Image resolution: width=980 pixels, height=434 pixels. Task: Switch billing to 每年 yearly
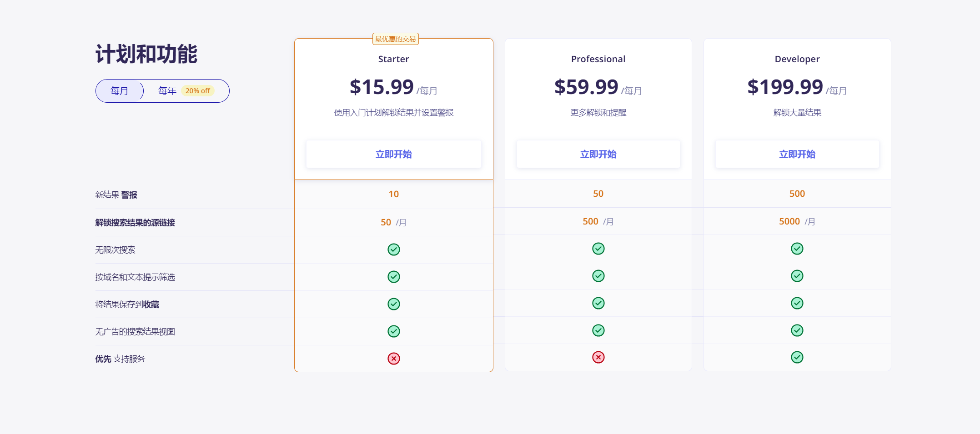pyautogui.click(x=167, y=91)
